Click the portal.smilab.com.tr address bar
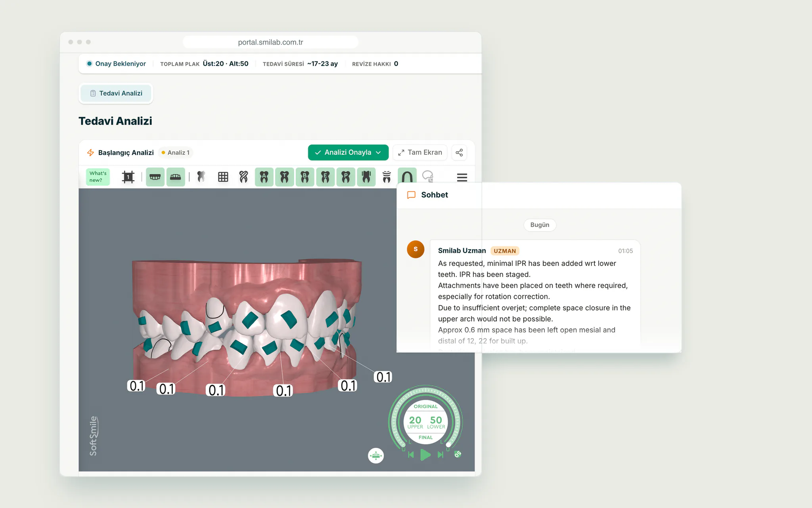The width and height of the screenshot is (812, 508). click(270, 42)
